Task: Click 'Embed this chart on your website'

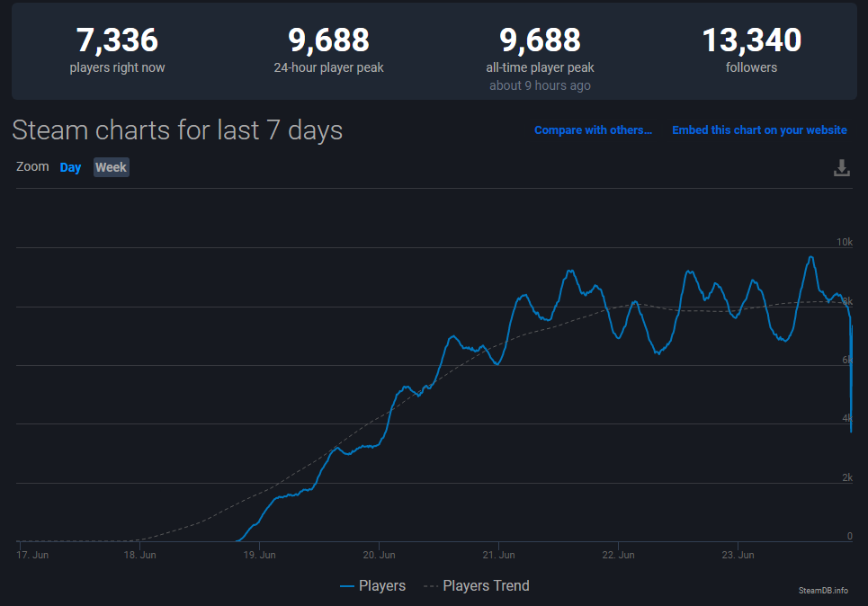Action: coord(759,130)
